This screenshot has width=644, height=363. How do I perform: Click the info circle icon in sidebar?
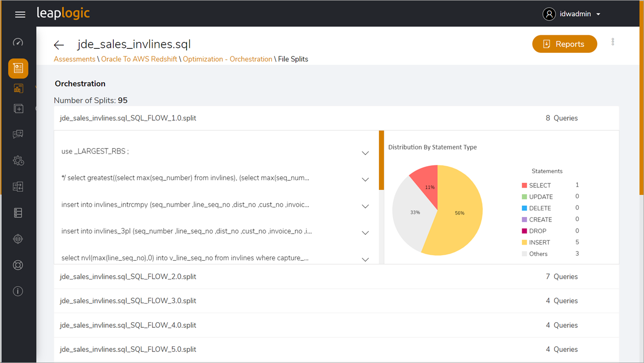click(18, 292)
